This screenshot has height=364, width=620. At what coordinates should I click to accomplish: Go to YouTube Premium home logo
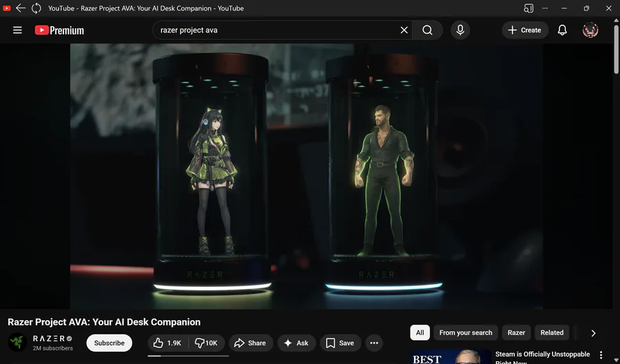click(x=59, y=30)
